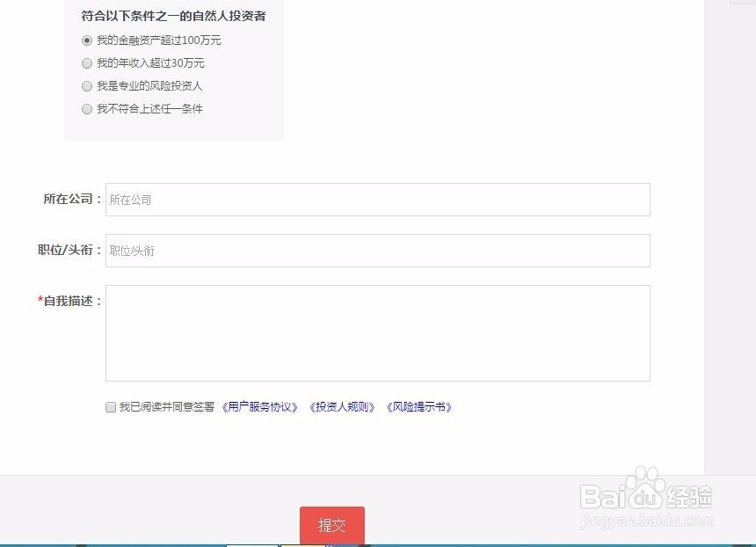Select radio 我的金融资产超过100万元

87,40
